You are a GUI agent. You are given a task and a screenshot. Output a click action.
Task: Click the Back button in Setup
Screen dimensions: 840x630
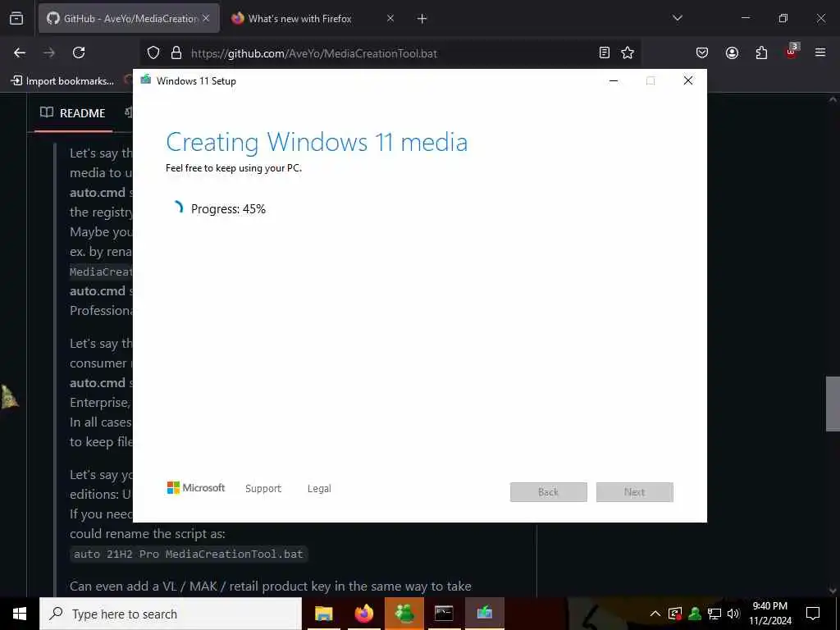(x=549, y=492)
